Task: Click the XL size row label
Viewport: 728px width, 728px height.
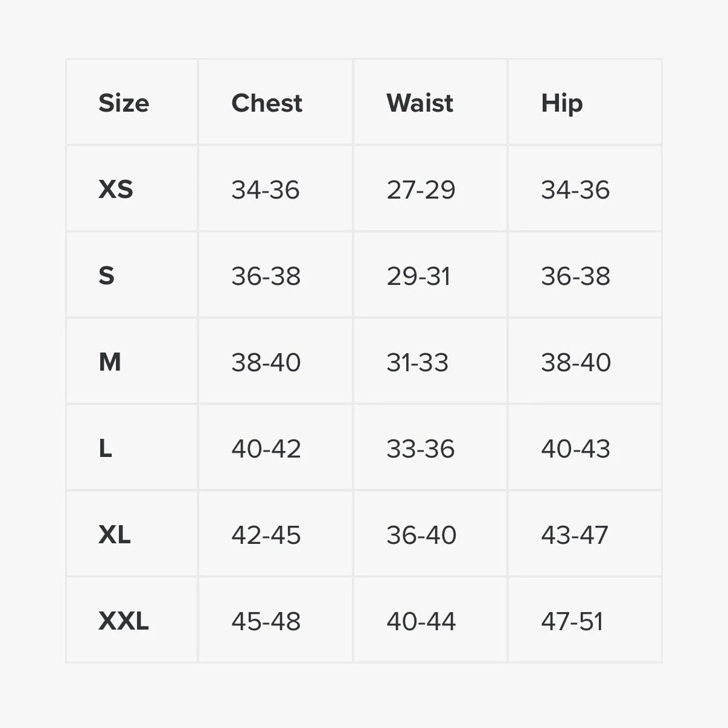Action: tap(115, 535)
